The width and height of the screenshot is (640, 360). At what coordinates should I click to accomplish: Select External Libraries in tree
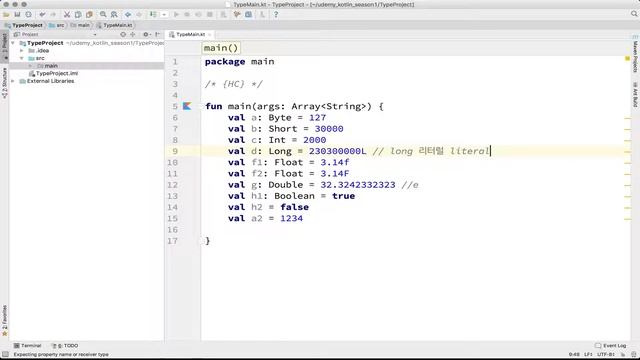[x=47, y=81]
